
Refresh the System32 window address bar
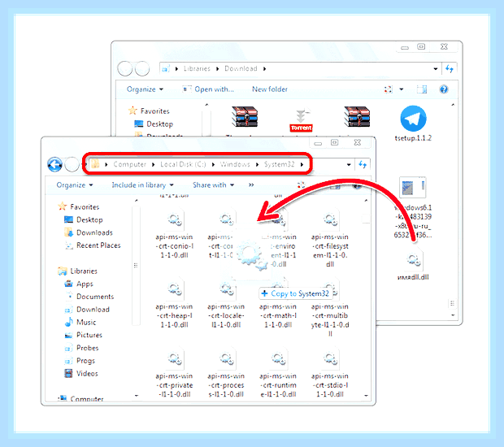tap(363, 164)
